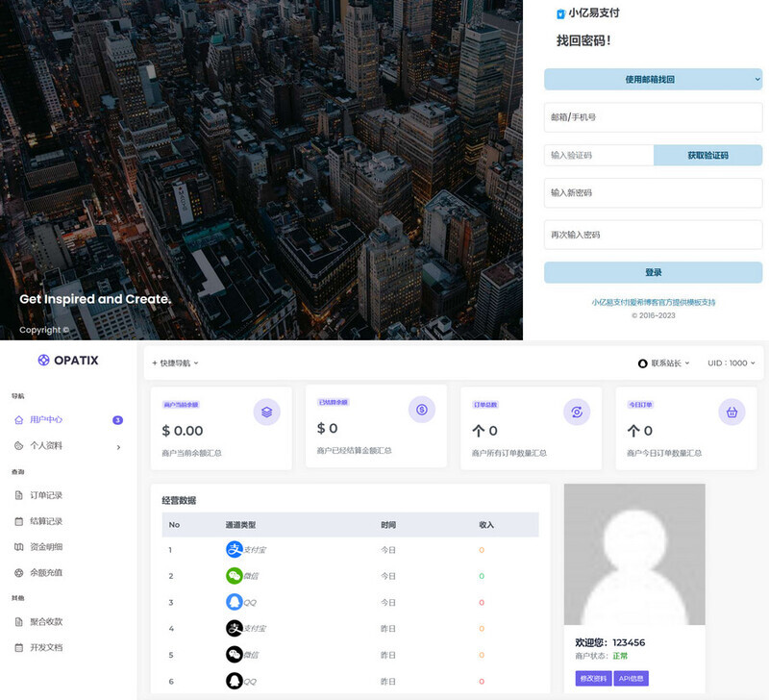This screenshot has width=769, height=700.
Task: Go to 结算记录 in the sidebar
Action: point(46,521)
